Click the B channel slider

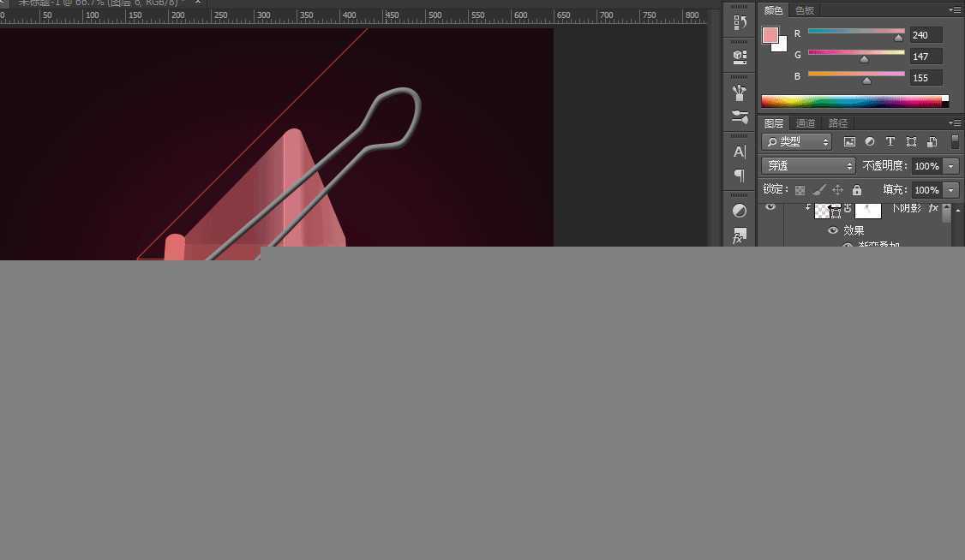pos(856,74)
